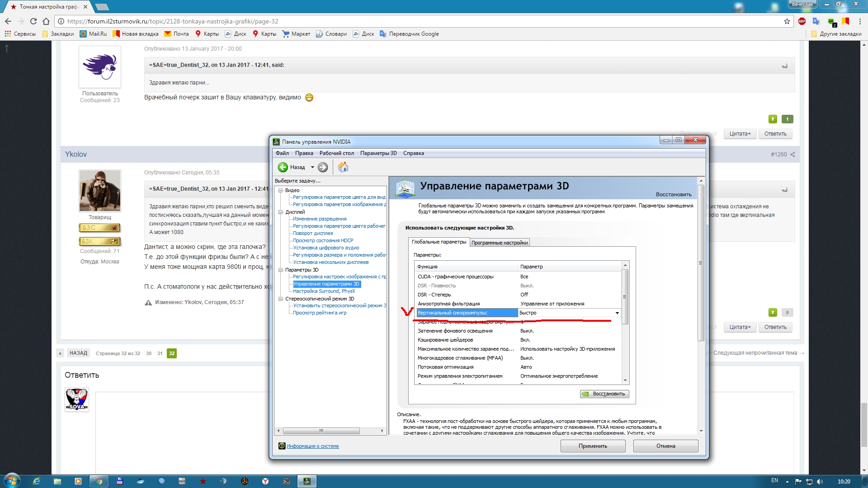Image resolution: width=868 pixels, height=488 pixels.
Task: Click Следующая непрочитанная тема link
Action: 758,353
